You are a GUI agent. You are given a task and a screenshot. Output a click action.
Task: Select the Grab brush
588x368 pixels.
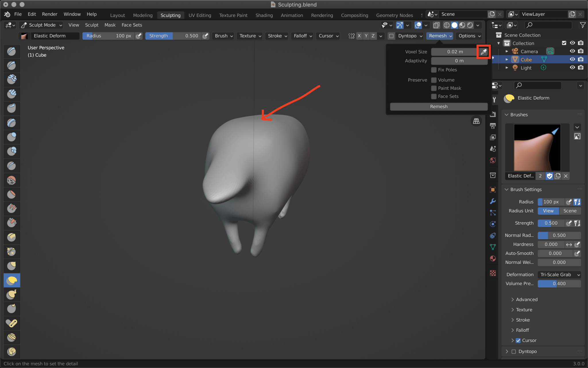[x=12, y=266]
